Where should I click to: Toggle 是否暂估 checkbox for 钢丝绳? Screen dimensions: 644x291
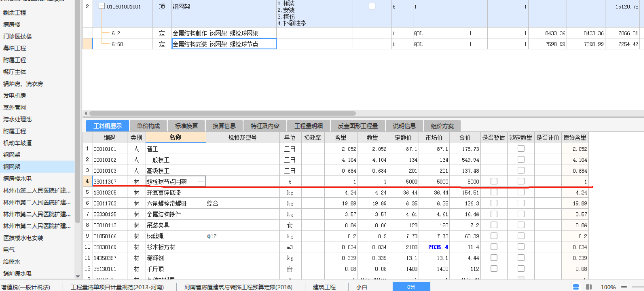click(x=494, y=236)
